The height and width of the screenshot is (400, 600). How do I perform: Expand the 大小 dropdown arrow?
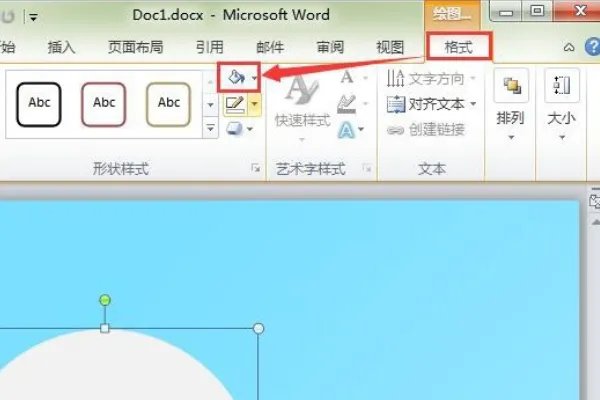pos(562,137)
